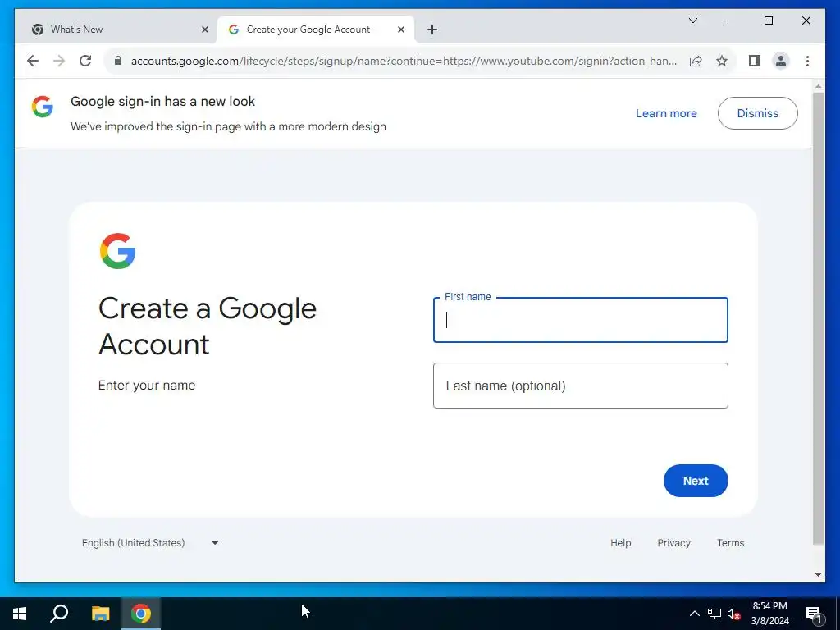The height and width of the screenshot is (630, 840).
Task: View site info via the padlock icon
Action: 118,61
